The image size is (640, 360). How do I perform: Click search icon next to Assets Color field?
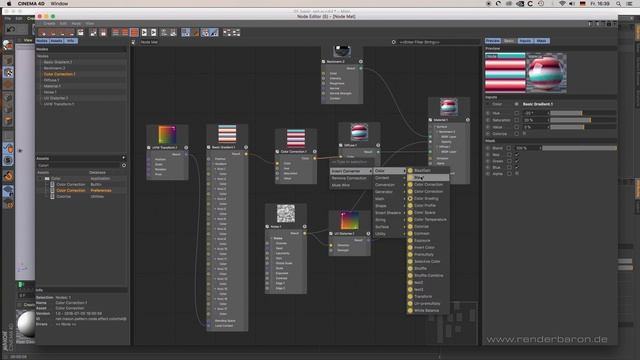pyautogui.click(x=124, y=165)
